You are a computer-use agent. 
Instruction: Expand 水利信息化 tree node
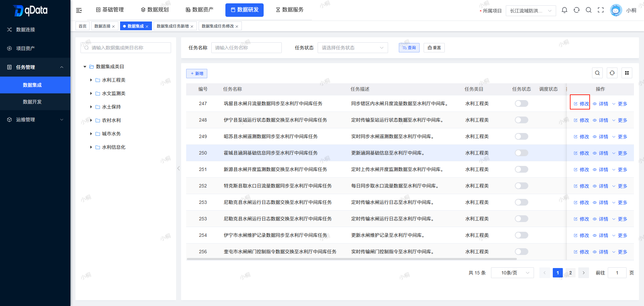tap(91, 147)
